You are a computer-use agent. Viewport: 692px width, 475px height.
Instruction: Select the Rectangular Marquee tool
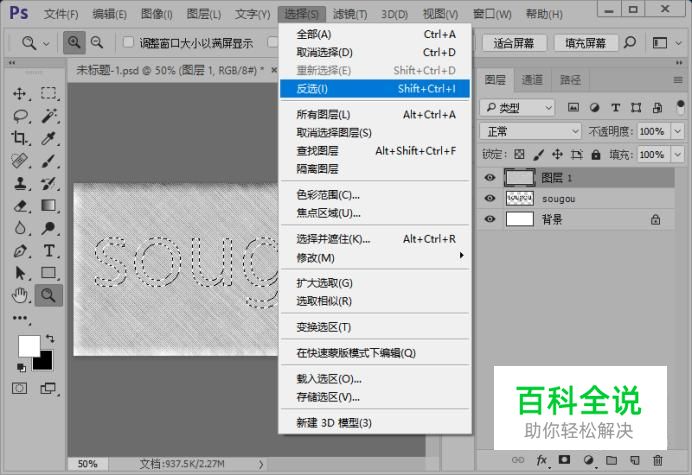click(49, 94)
